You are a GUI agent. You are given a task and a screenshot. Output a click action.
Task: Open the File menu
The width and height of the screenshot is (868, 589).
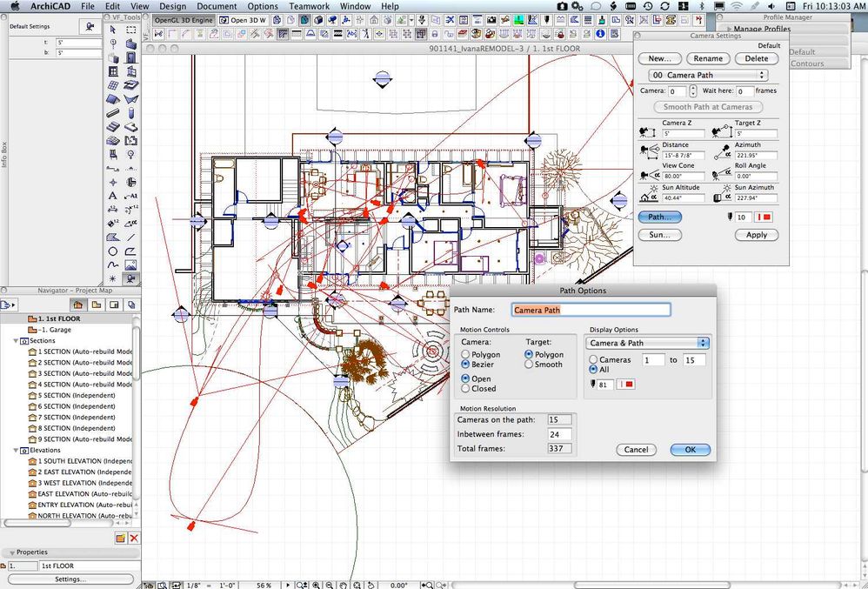point(88,6)
